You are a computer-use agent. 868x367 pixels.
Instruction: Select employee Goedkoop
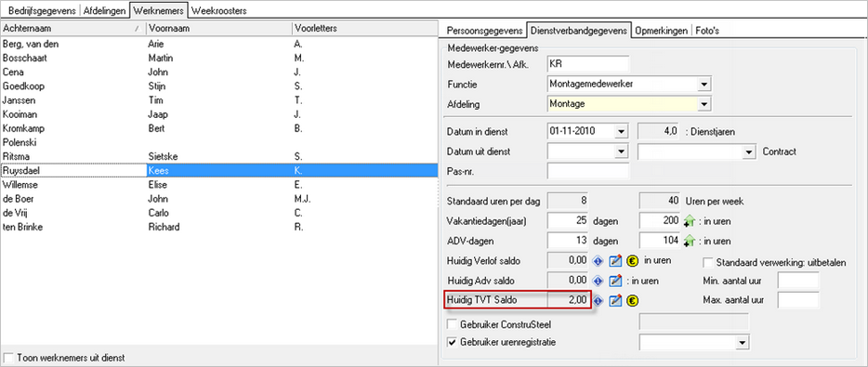[x=218, y=86]
